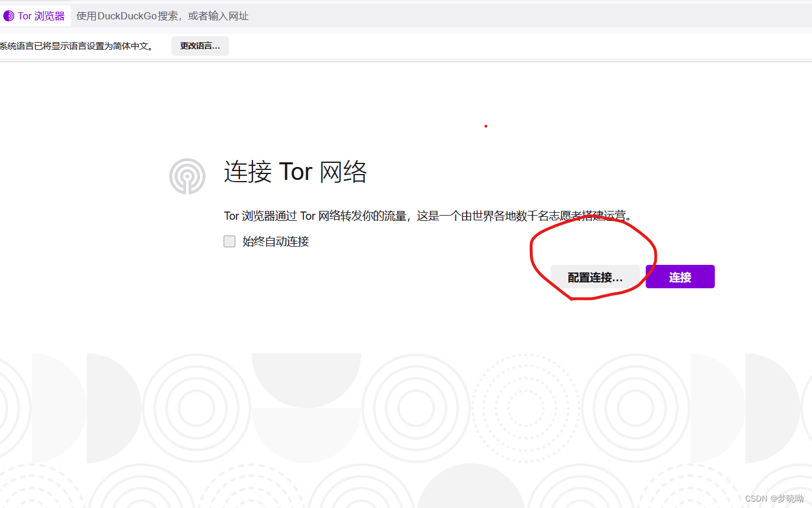This screenshot has width=812, height=508.
Task: Click the Tor onion logo on the browser tab
Action: tap(9, 15)
